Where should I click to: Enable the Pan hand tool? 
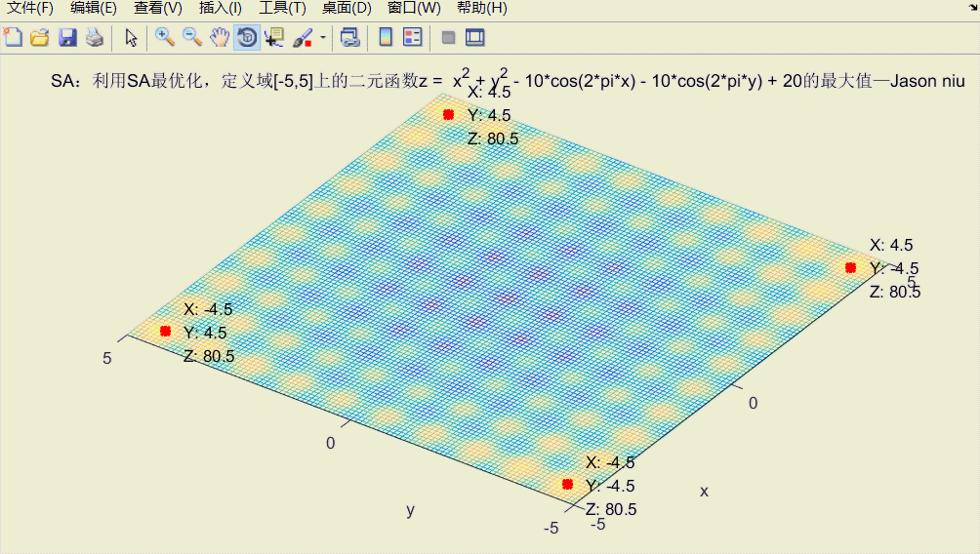(220, 37)
